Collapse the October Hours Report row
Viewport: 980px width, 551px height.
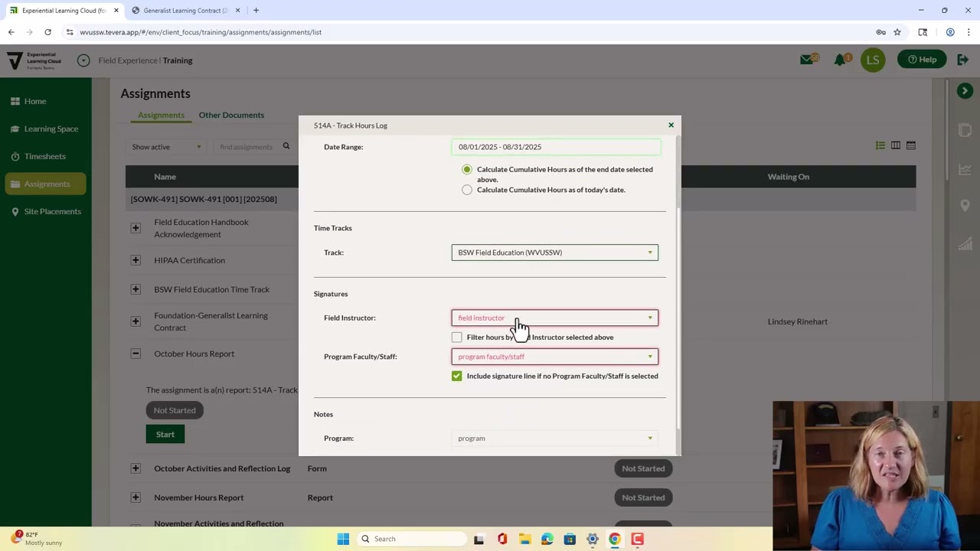coord(136,354)
